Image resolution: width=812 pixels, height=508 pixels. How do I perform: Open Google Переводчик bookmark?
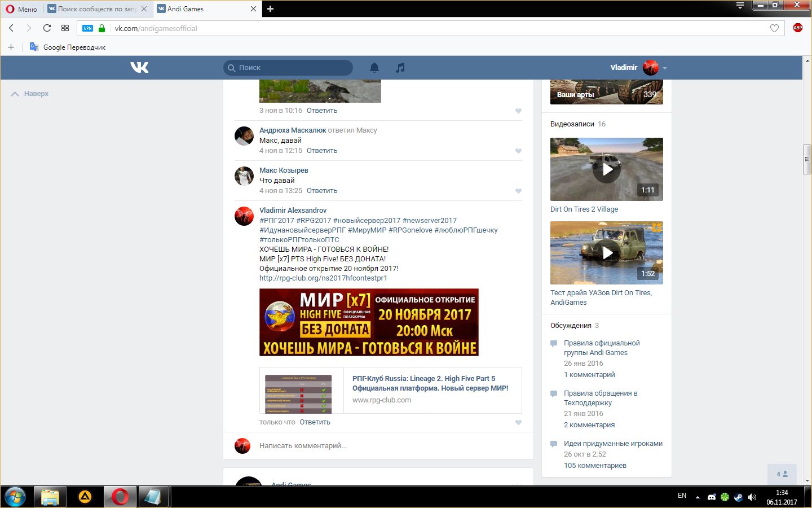68,47
